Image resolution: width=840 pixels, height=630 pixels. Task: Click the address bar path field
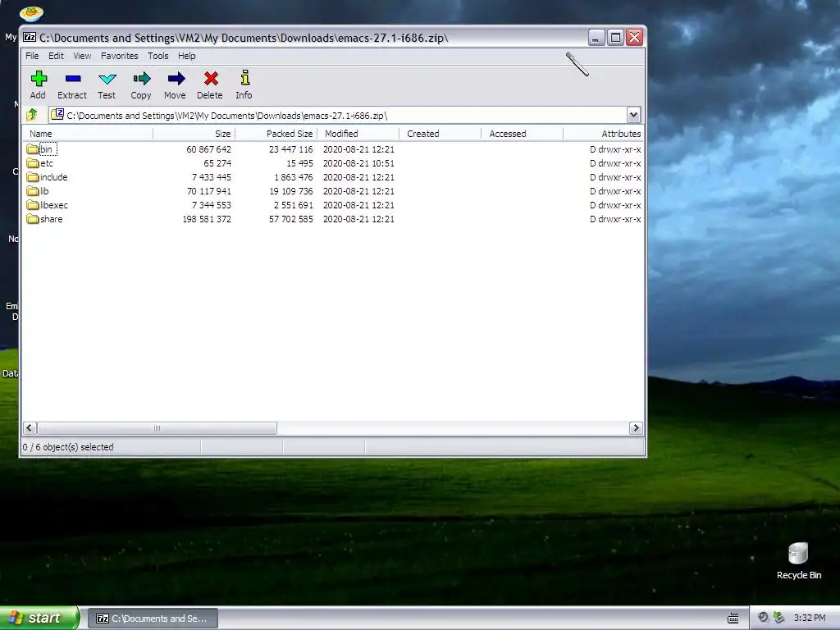pyautogui.click(x=337, y=115)
